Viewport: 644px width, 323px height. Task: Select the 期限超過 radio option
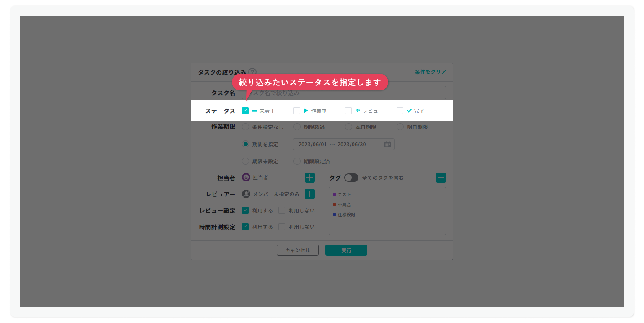pyautogui.click(x=297, y=127)
